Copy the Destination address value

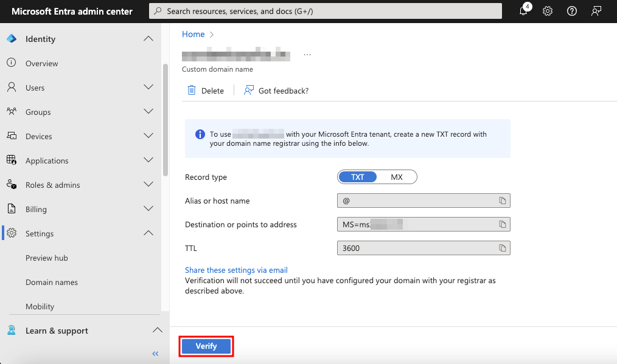[x=503, y=224]
